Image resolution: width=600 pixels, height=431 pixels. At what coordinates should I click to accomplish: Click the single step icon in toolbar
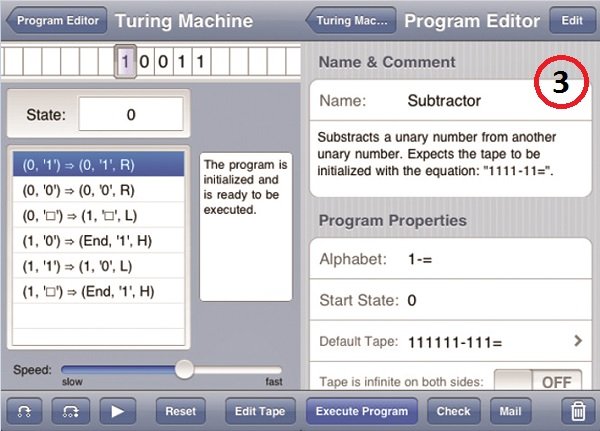click(26, 411)
